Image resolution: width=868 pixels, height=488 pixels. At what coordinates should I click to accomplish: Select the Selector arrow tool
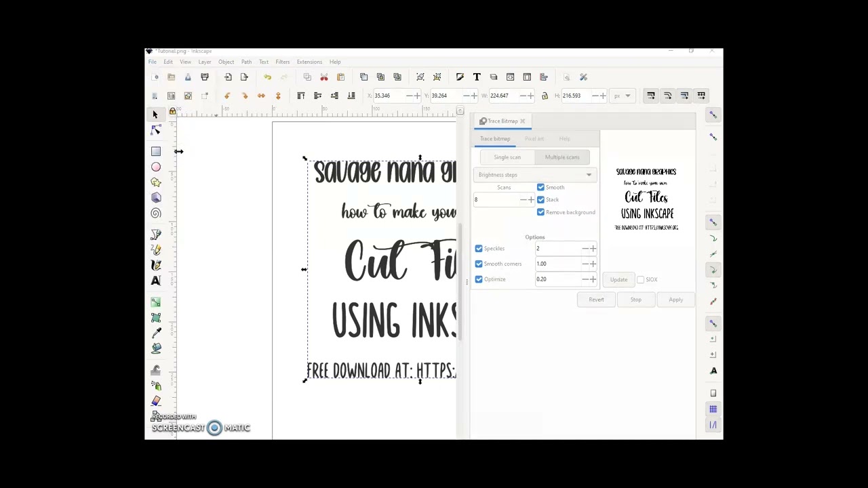click(x=155, y=115)
